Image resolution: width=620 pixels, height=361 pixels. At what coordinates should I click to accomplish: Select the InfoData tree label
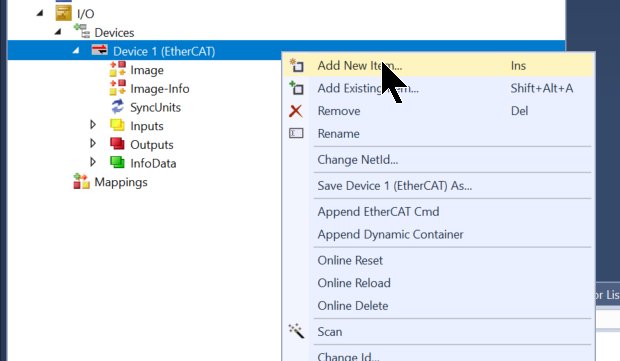(x=153, y=163)
